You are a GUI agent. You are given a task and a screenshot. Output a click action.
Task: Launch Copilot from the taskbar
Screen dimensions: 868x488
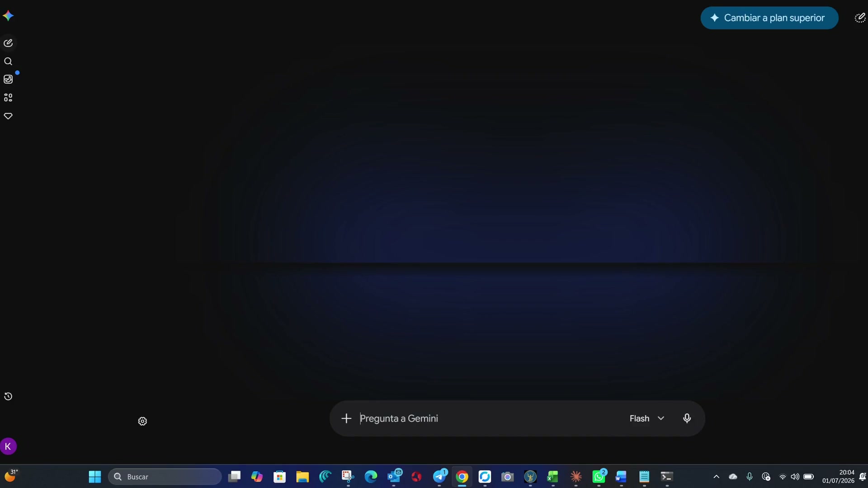pyautogui.click(x=257, y=477)
